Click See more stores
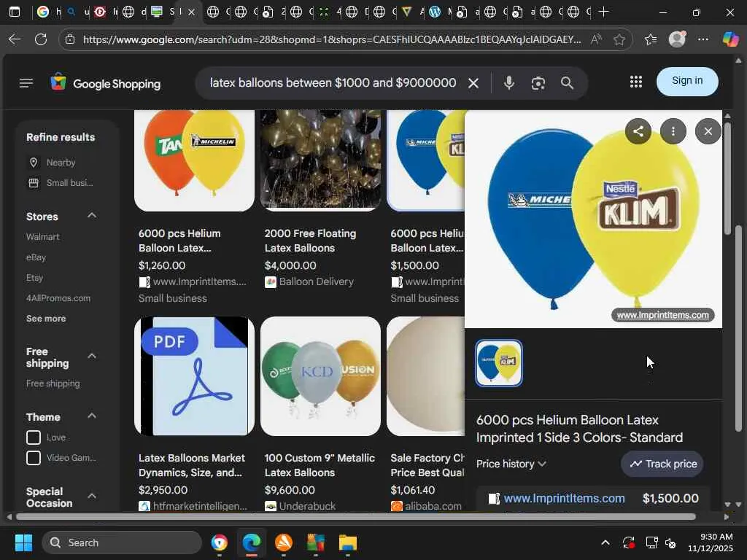The width and height of the screenshot is (747, 560). 46,319
